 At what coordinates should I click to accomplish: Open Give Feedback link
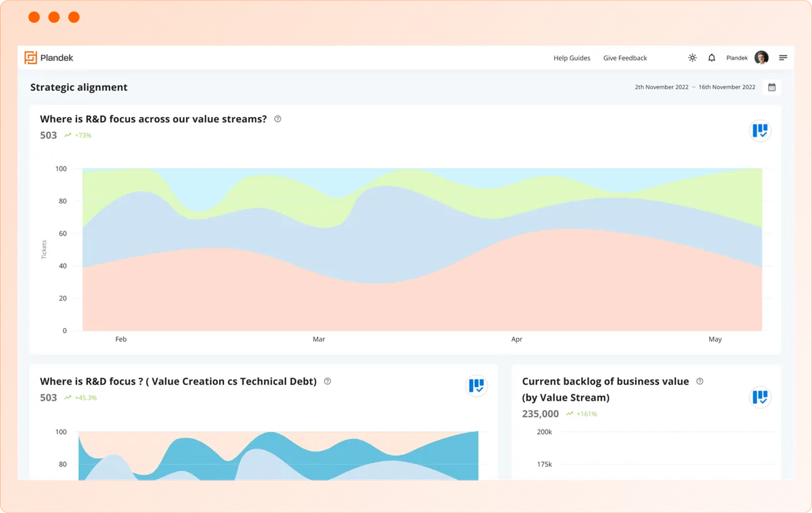point(625,58)
